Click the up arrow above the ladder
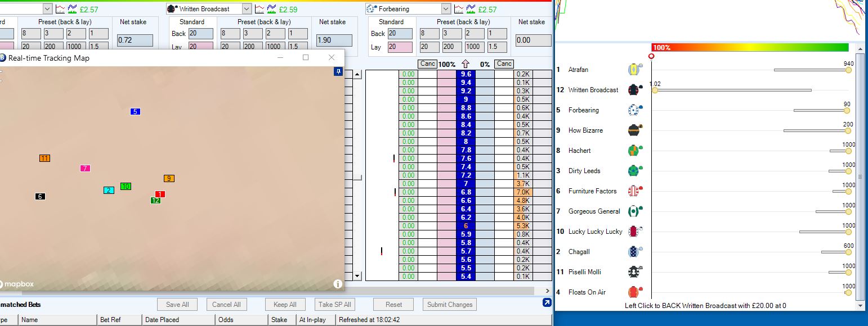 tap(466, 64)
